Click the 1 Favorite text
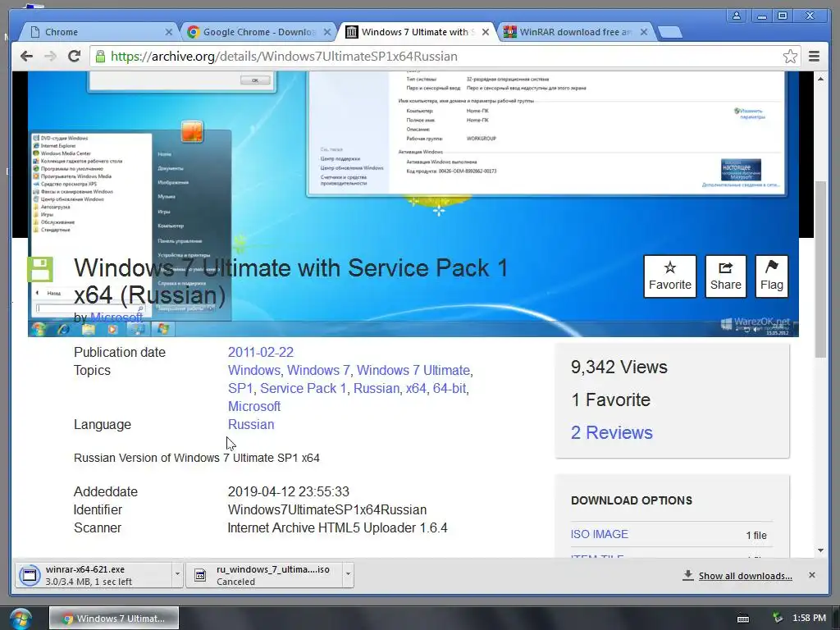Screen dimensions: 840x630 [x=610, y=399]
